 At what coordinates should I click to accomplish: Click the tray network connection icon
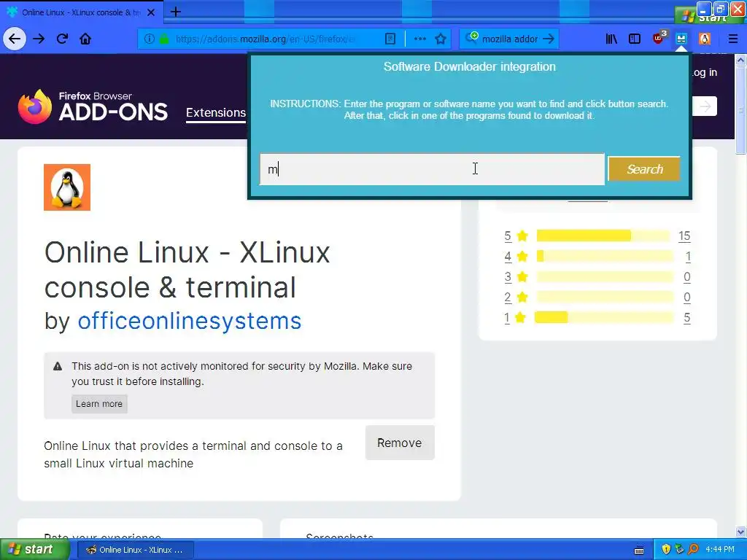point(680,550)
